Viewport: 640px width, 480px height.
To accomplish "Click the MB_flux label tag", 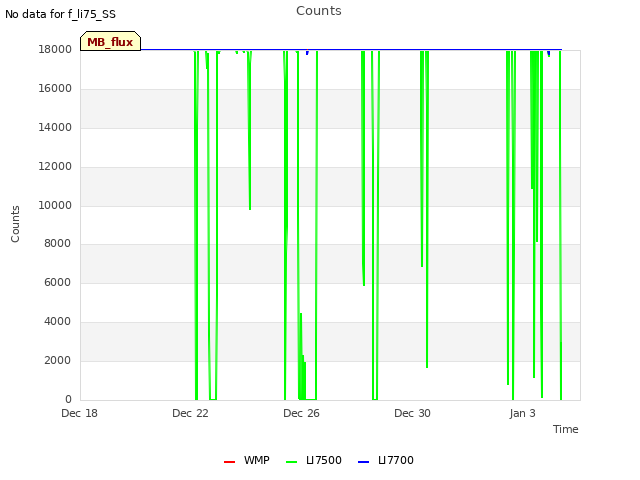I will pyautogui.click(x=110, y=41).
